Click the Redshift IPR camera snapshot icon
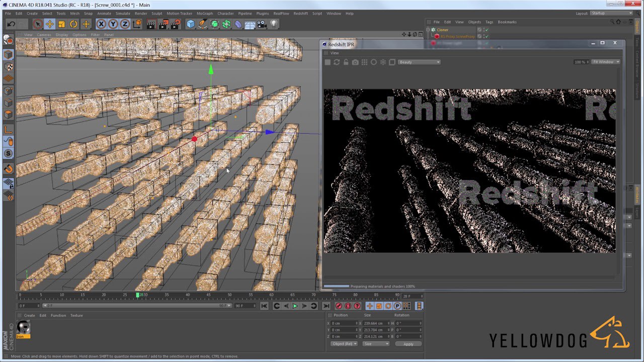 tap(355, 62)
